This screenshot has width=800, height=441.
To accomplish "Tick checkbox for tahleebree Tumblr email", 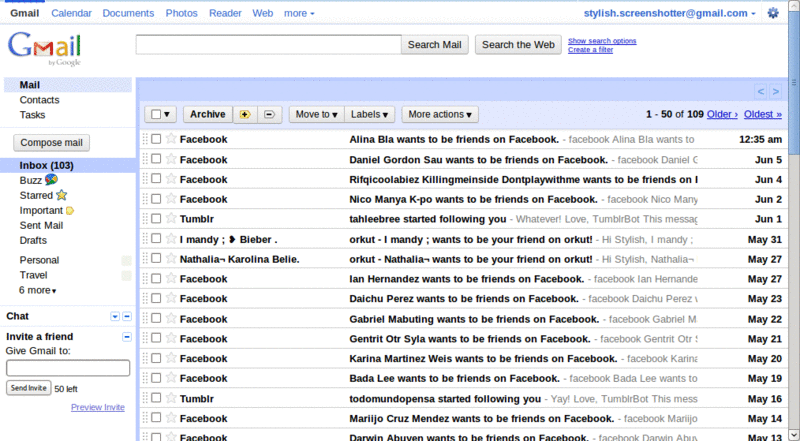I will tap(156, 219).
